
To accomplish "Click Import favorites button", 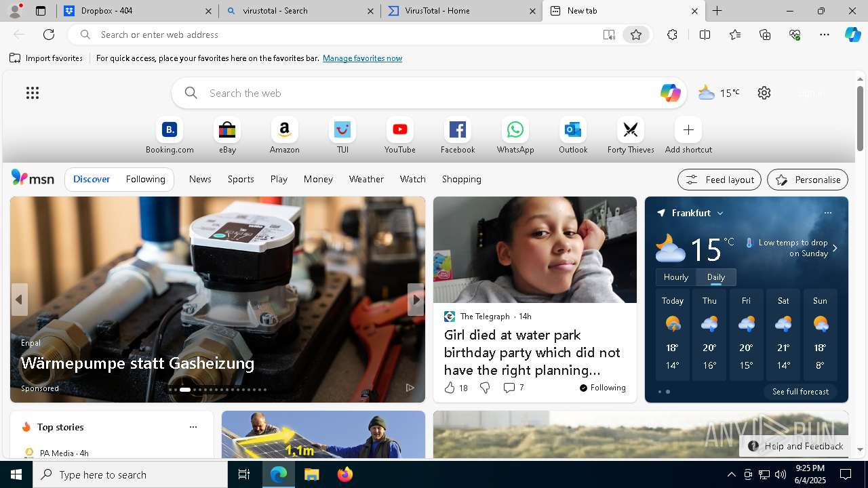I will point(46,58).
